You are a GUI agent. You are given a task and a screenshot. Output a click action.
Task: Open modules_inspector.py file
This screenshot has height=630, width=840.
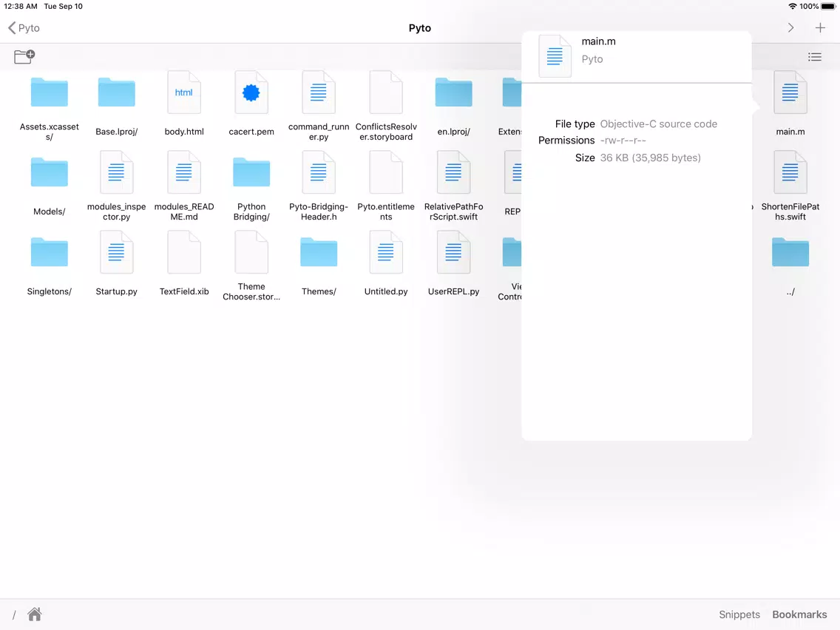pyautogui.click(x=116, y=172)
